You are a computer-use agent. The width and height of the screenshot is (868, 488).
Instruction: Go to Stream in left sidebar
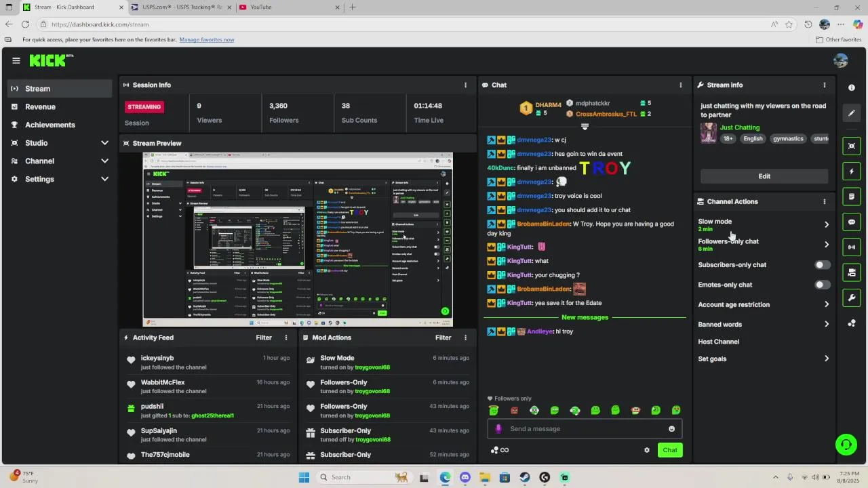(x=60, y=89)
